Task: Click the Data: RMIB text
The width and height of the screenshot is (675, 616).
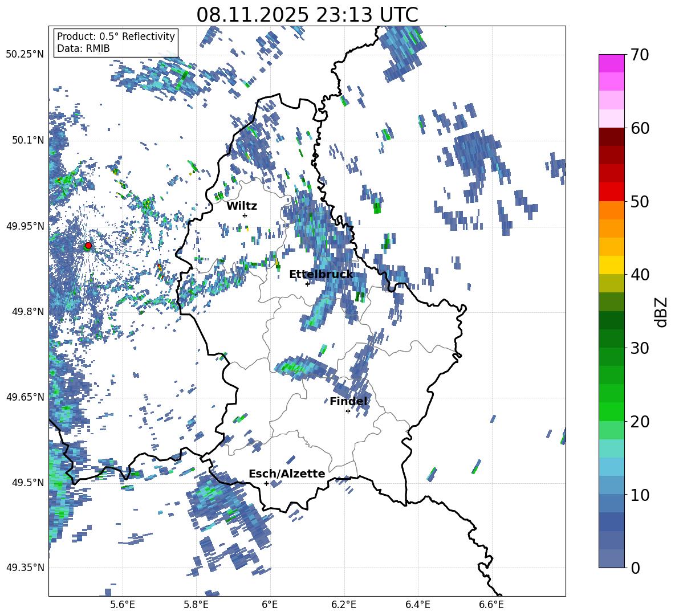Action: coord(83,48)
